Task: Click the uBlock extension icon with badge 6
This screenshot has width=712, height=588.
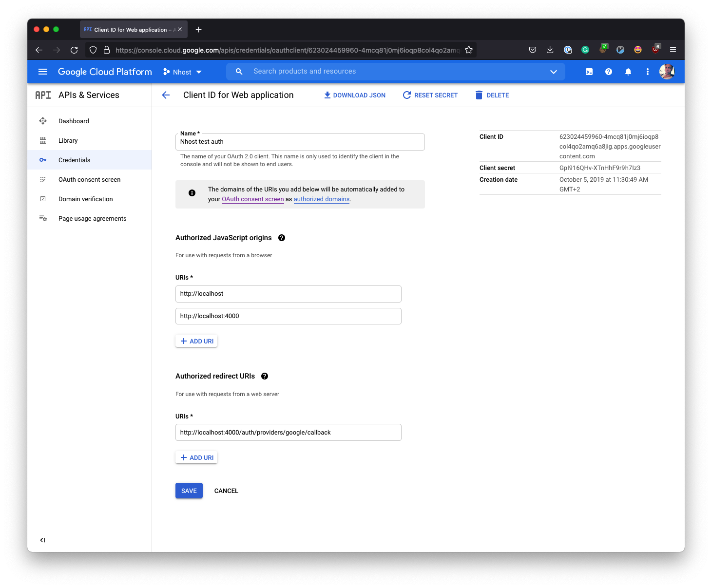Action: (656, 49)
